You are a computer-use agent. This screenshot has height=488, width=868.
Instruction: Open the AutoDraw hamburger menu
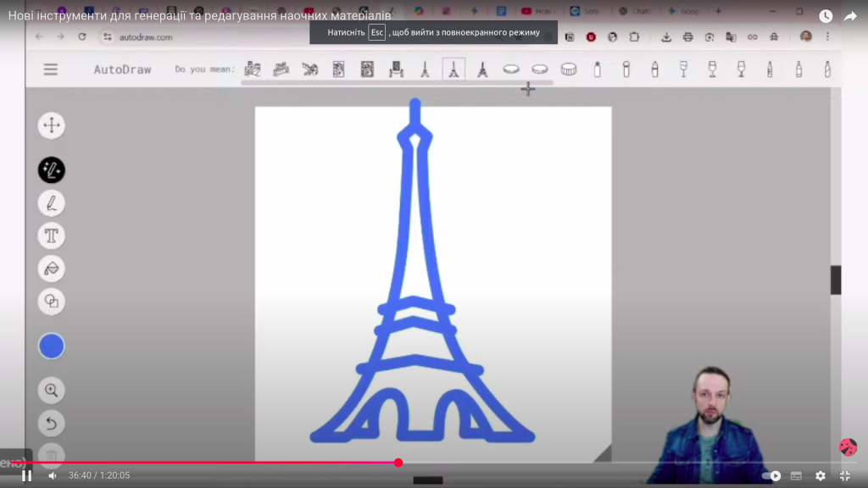pyautogui.click(x=51, y=69)
